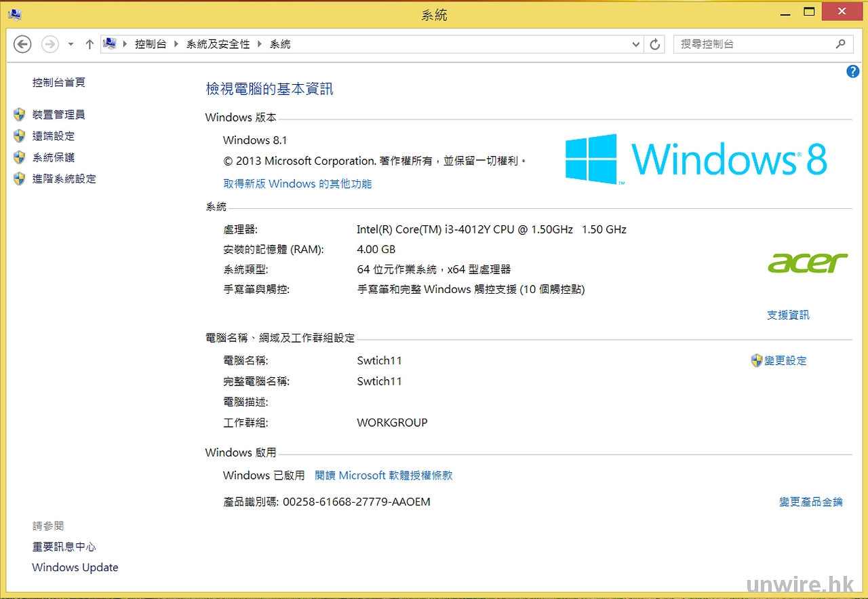The height and width of the screenshot is (599, 868).
Task: Open 進階系統設定 from the sidebar
Action: tap(64, 179)
